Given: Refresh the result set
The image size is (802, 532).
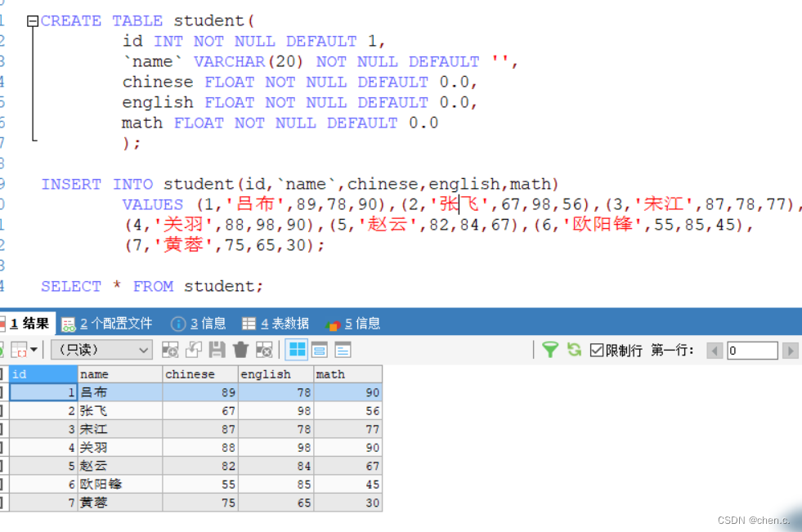Looking at the screenshot, I should [x=575, y=350].
